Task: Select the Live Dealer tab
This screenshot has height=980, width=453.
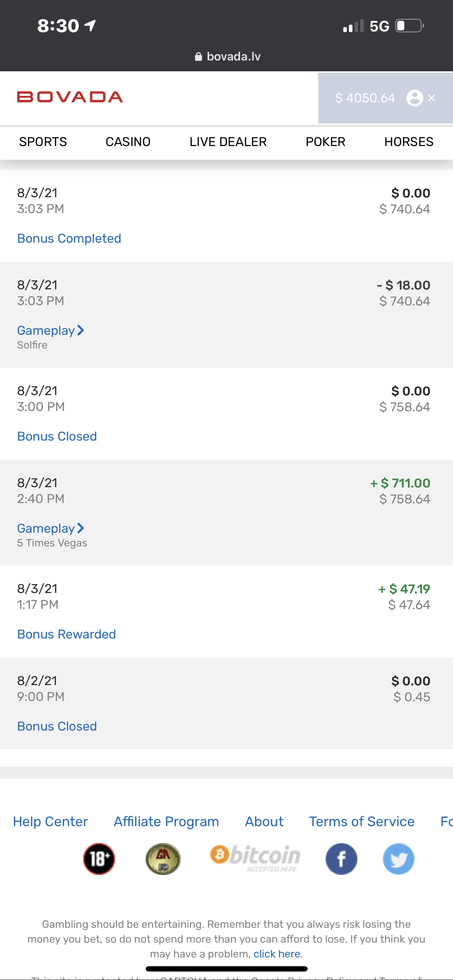Action: point(228,142)
